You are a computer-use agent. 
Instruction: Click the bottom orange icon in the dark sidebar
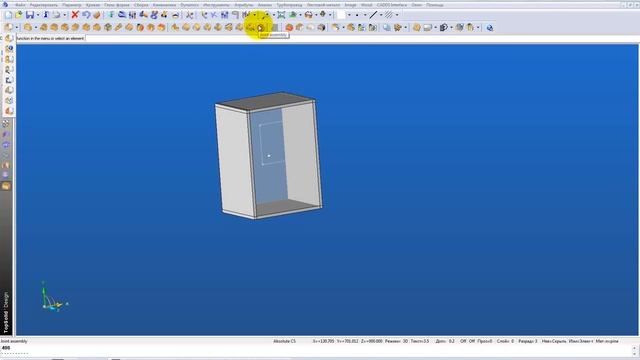6,186
